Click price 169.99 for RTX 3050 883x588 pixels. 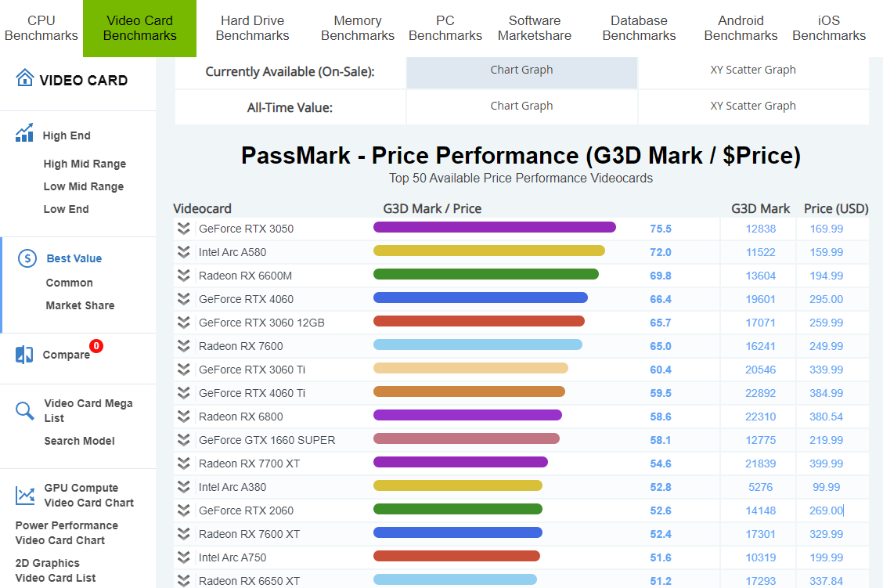pyautogui.click(x=826, y=229)
